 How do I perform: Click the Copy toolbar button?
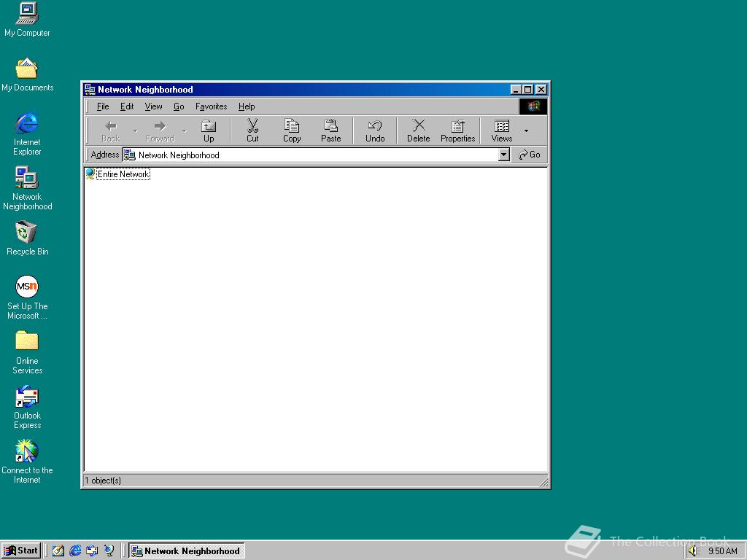pos(292,131)
